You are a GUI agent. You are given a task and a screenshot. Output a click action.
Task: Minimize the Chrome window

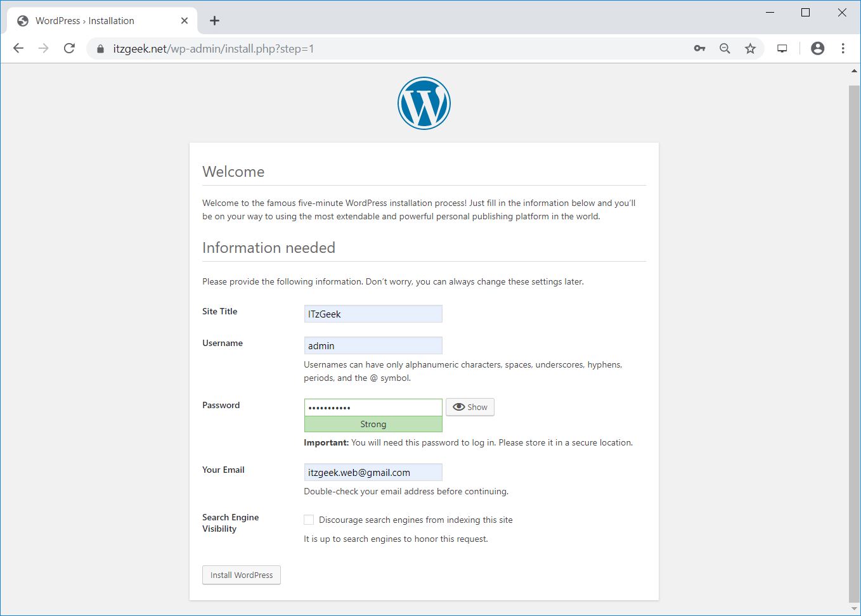pyautogui.click(x=770, y=12)
